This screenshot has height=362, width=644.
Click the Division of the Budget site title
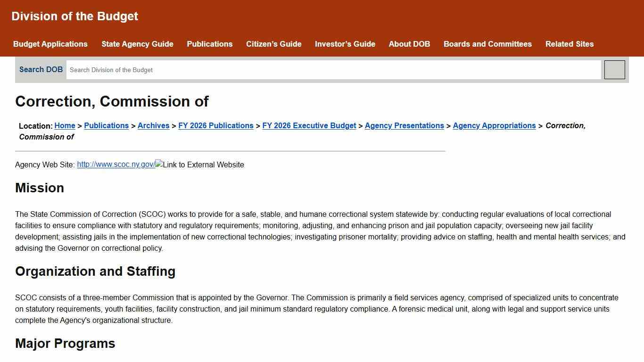(74, 16)
